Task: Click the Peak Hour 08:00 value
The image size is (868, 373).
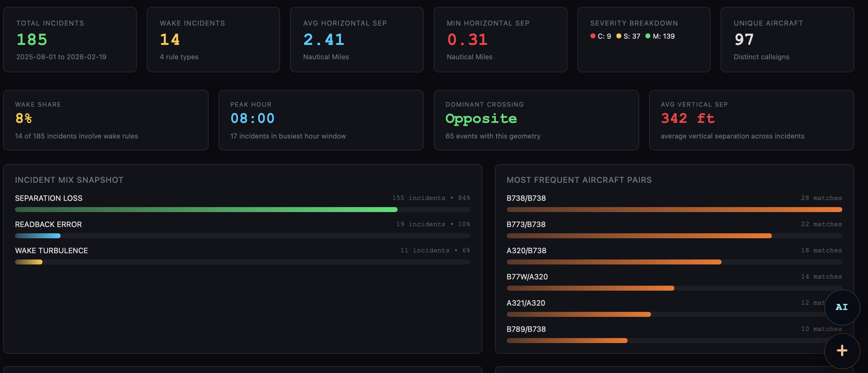Action: [x=252, y=118]
